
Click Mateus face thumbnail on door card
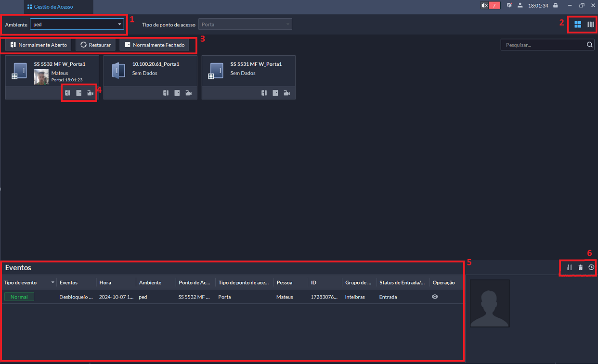tap(41, 77)
